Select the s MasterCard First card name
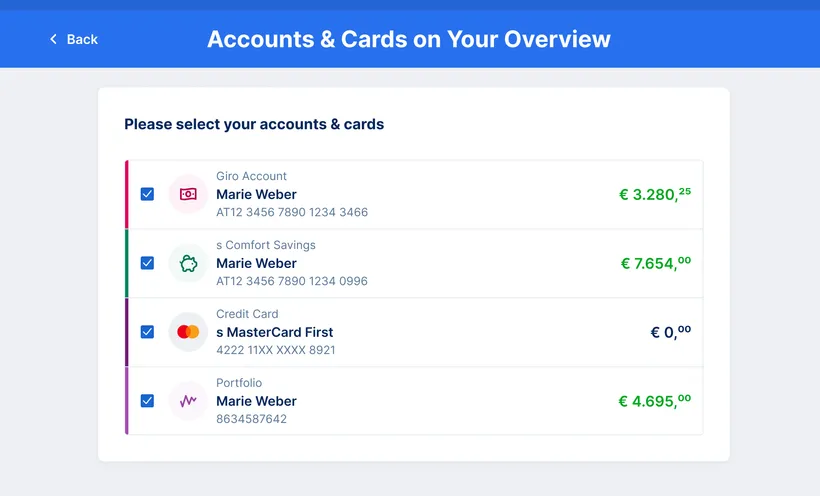The height and width of the screenshot is (496, 820). pyautogui.click(x=275, y=332)
